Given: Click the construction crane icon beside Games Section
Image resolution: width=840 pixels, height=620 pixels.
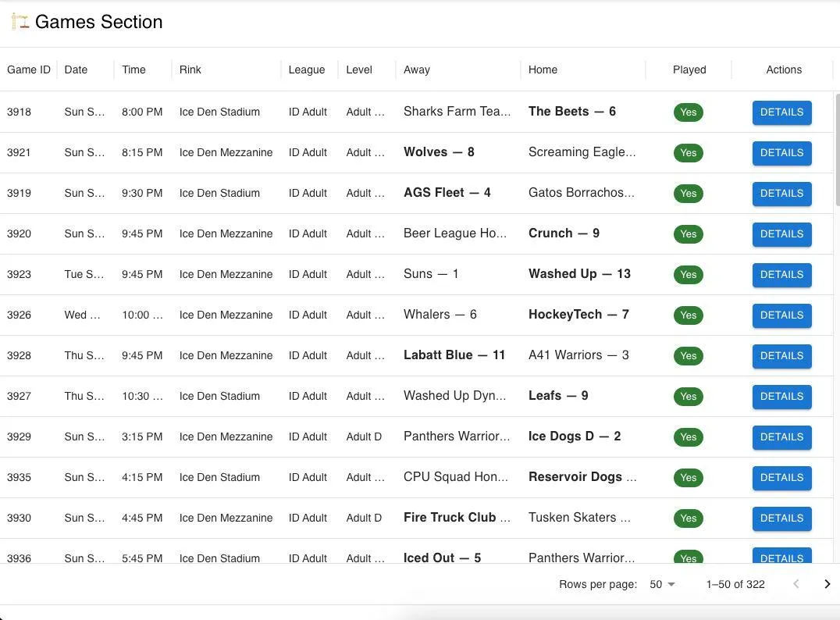Looking at the screenshot, I should (20, 22).
